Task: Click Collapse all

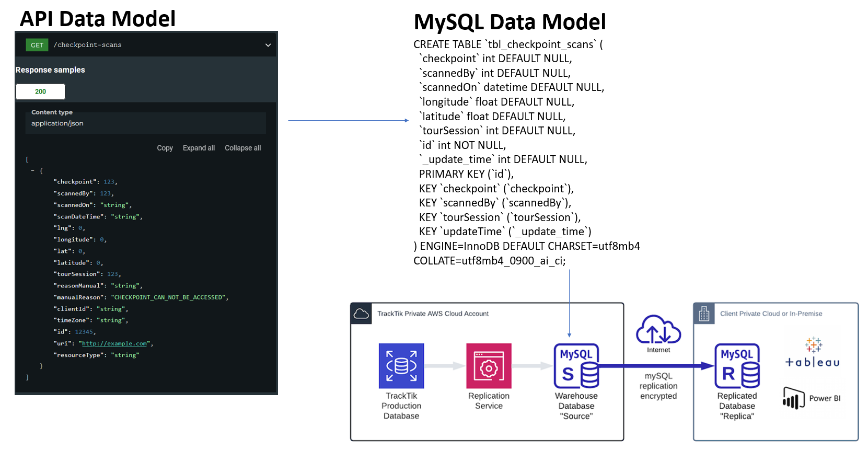Action: pos(242,148)
